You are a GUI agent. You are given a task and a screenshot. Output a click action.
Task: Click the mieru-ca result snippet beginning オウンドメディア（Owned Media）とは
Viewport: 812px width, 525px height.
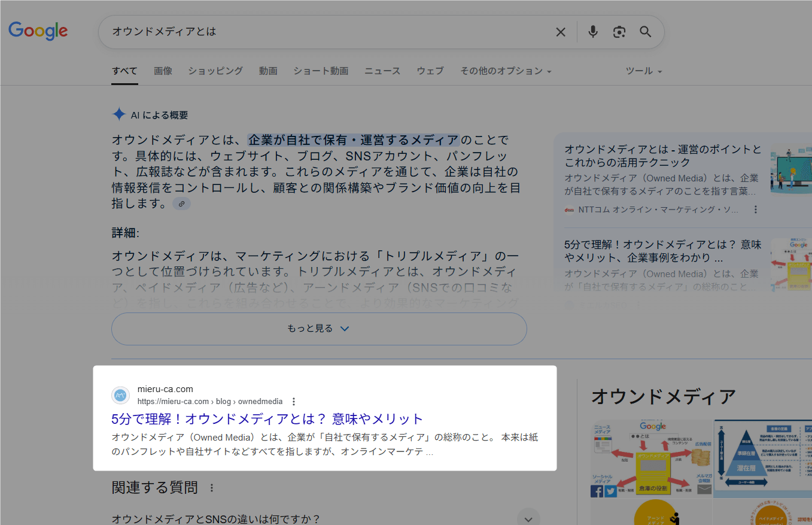325,444
